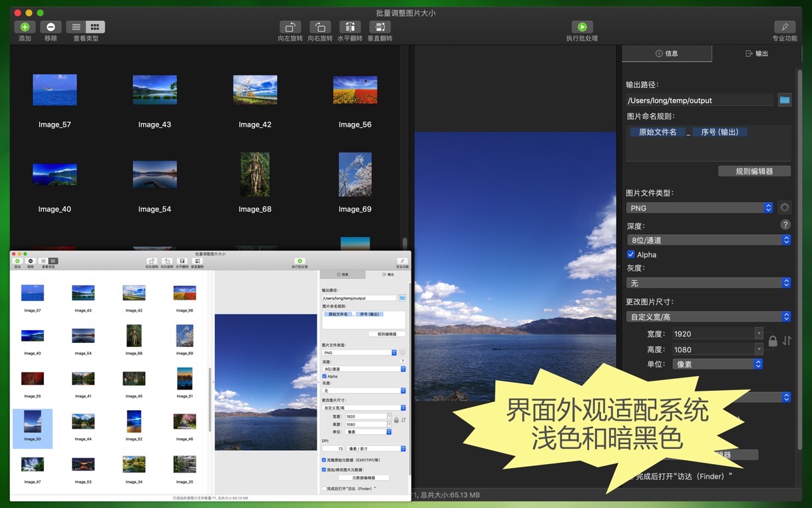Click 规则编辑器 button in the dark window
Screen dimensions: 812x508
point(754,171)
